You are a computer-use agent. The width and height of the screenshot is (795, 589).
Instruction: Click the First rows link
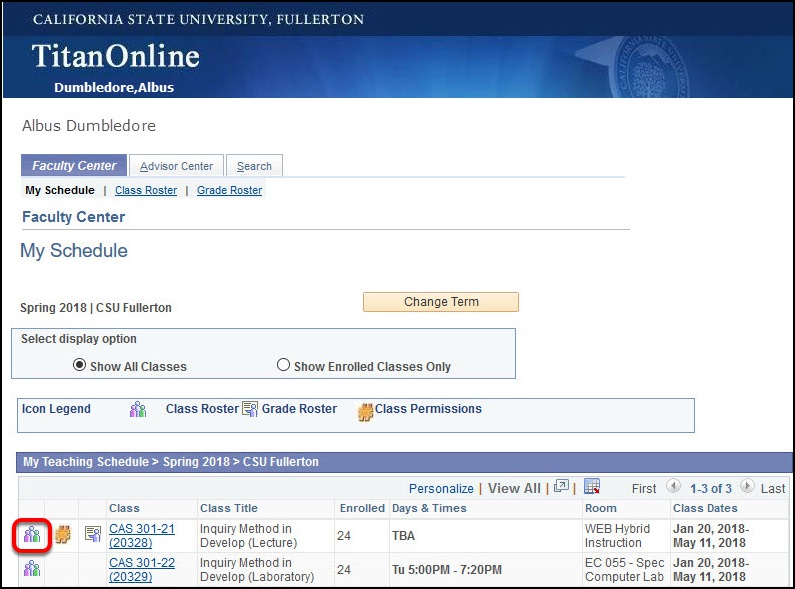click(644, 489)
